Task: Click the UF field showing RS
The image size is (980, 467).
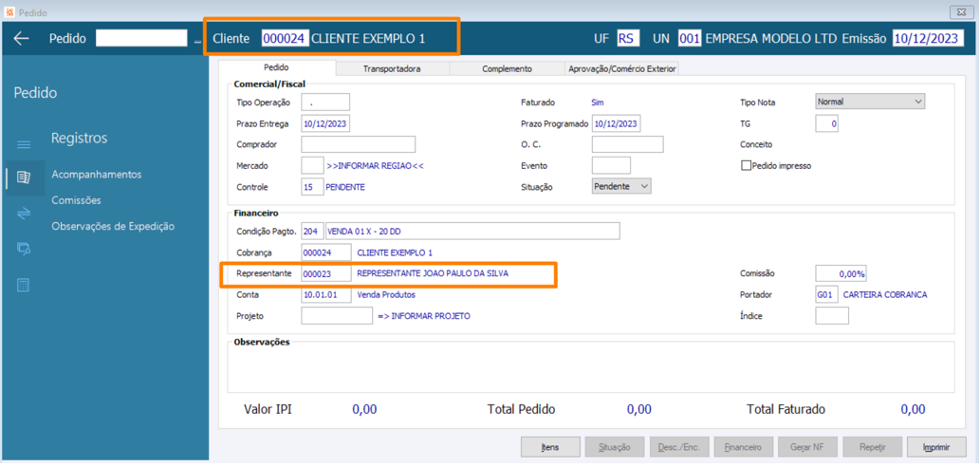Action: click(628, 38)
